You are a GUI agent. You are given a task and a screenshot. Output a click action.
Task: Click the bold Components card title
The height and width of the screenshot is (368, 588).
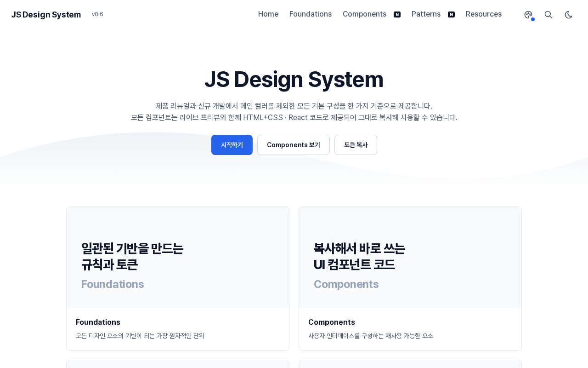(332, 322)
